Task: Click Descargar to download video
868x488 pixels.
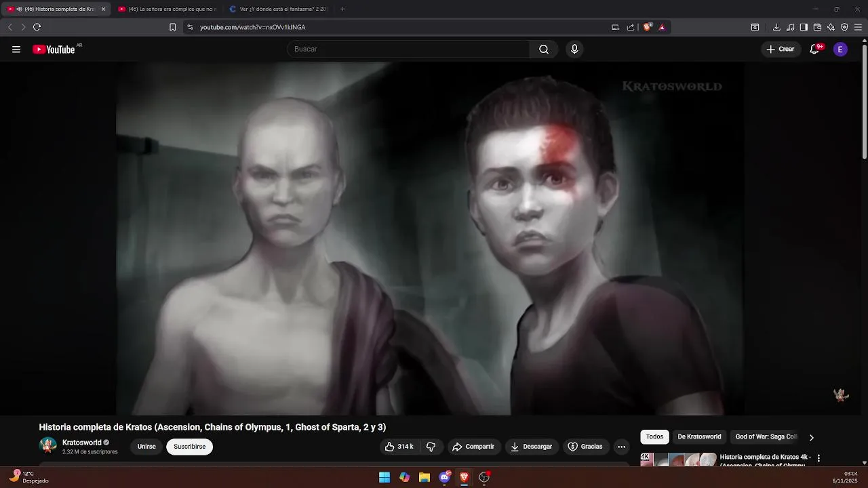Action: click(x=532, y=447)
